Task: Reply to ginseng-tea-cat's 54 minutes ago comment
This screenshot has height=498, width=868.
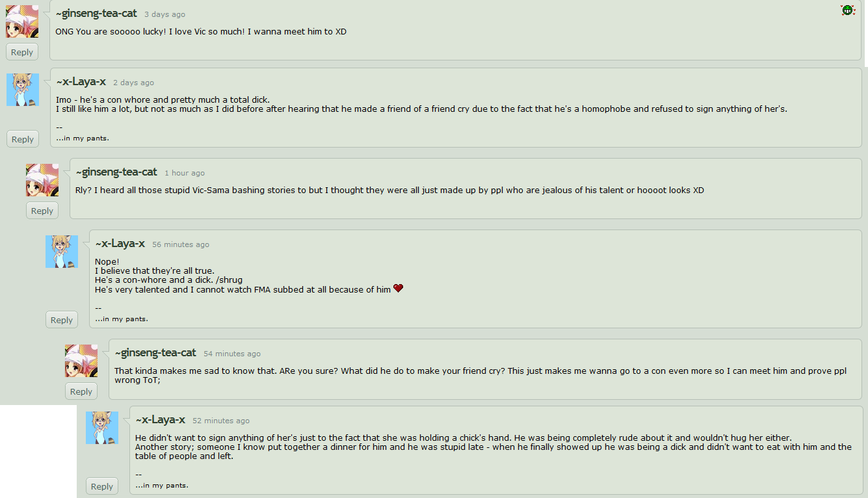Action: [81, 391]
